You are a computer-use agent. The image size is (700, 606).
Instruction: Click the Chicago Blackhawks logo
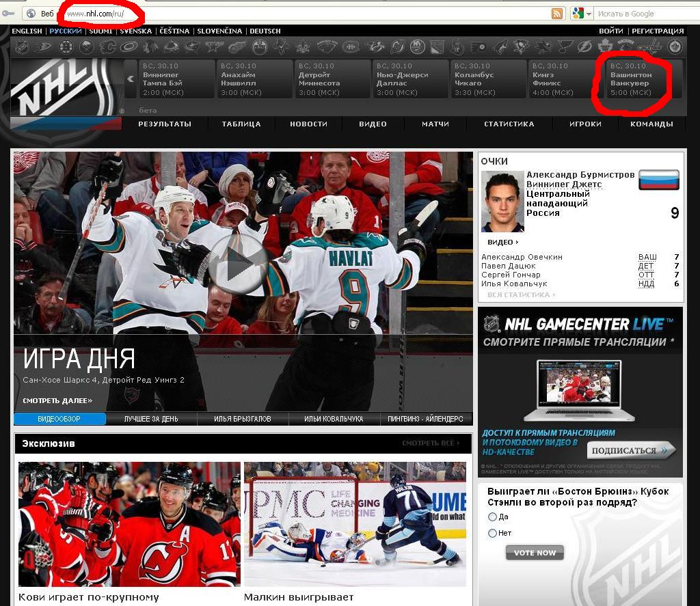click(150, 46)
